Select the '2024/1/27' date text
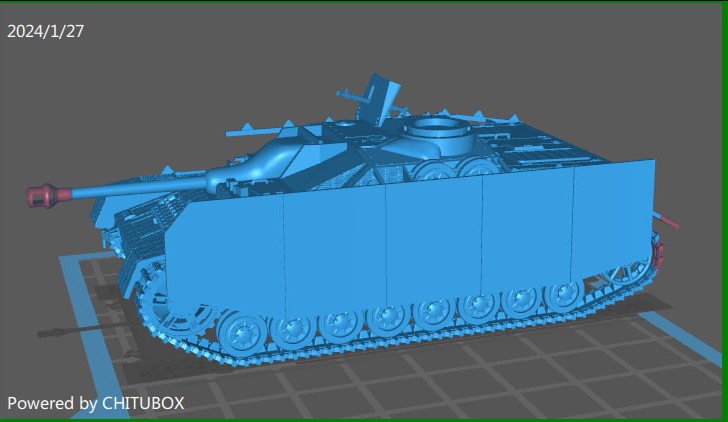The height and width of the screenshot is (422, 728). click(x=46, y=32)
